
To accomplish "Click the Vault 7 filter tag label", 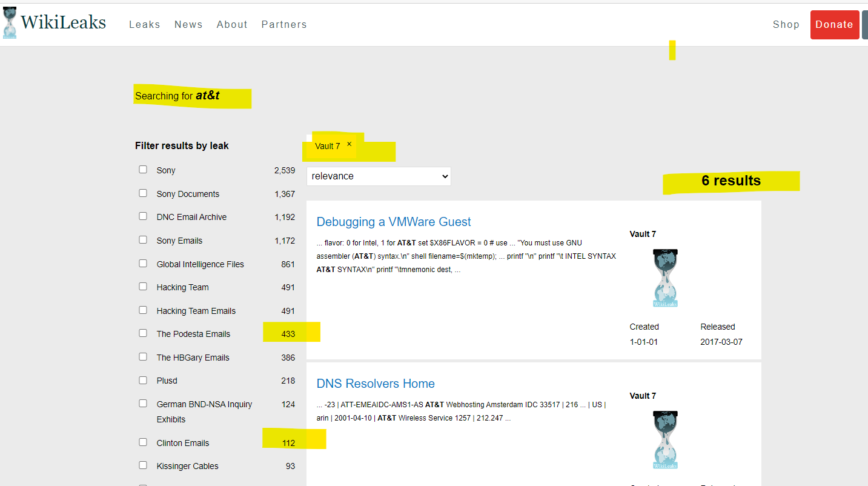I will (x=328, y=146).
